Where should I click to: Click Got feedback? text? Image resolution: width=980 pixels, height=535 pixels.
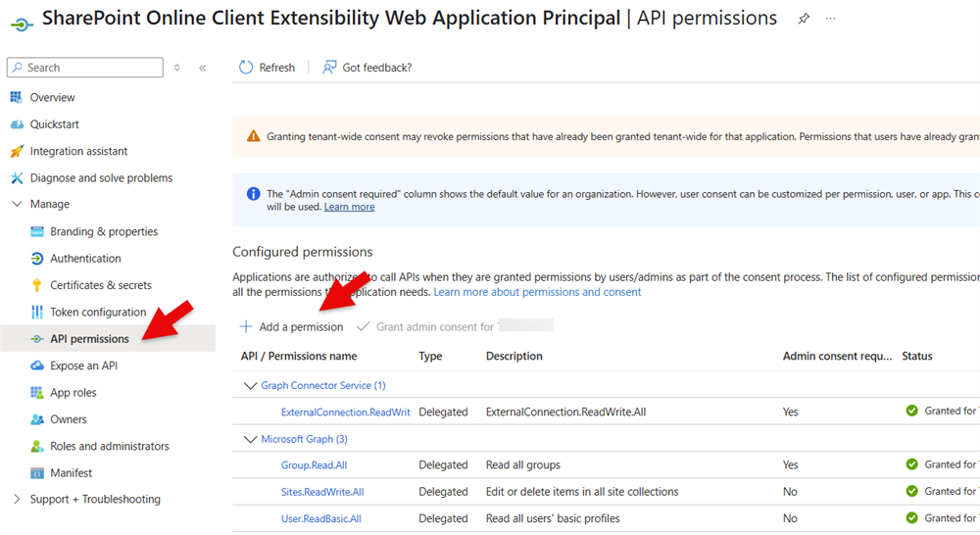point(377,68)
